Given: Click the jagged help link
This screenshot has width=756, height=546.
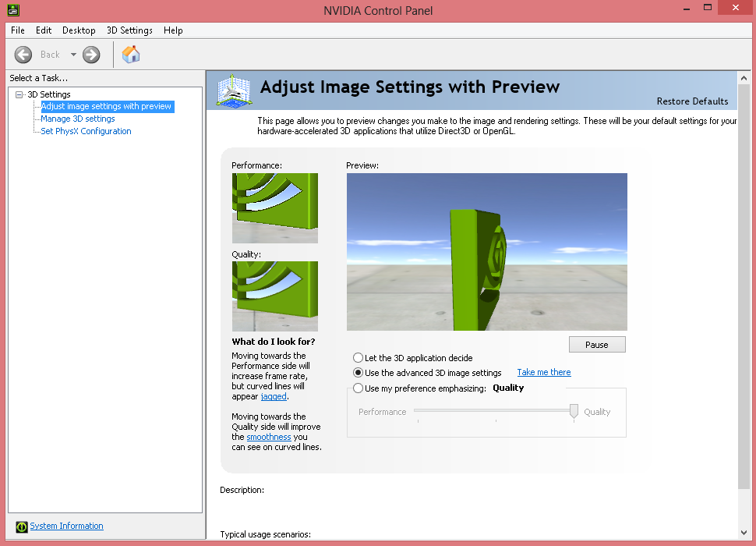Looking at the screenshot, I should [x=274, y=396].
